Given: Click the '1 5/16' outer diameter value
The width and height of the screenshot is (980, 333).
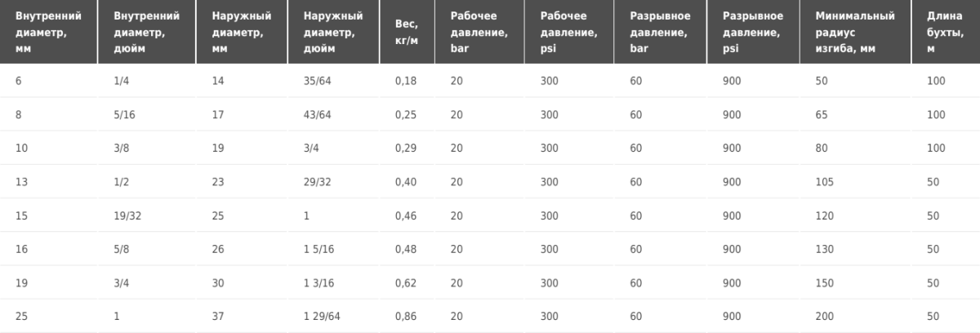Looking at the screenshot, I should 318,249.
